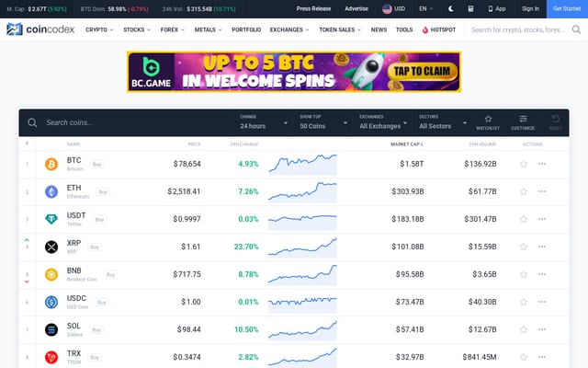Open more actions for ETH row
The height and width of the screenshot is (368, 588).
click(542, 191)
